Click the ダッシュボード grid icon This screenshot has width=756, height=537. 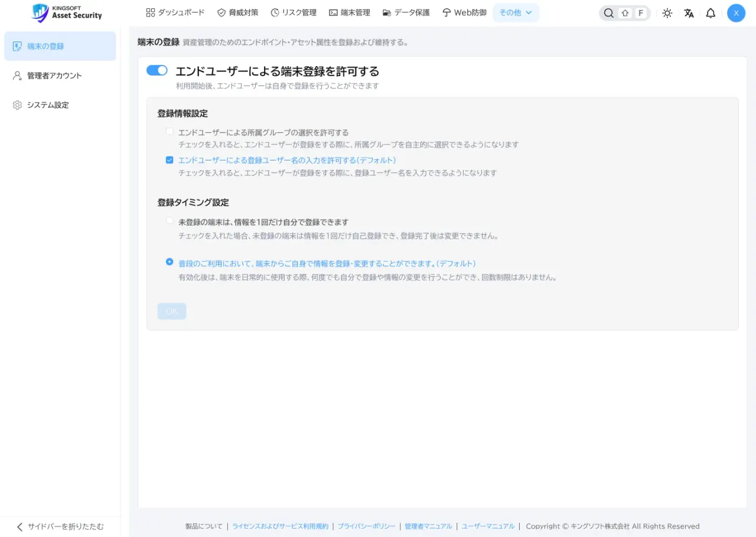tap(150, 12)
